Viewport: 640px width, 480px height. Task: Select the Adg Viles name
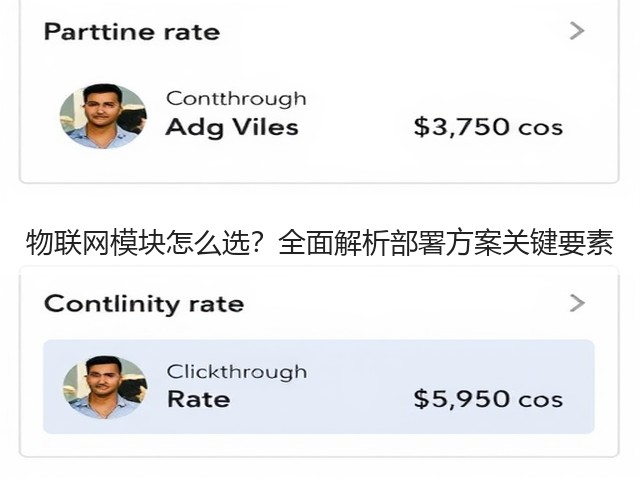[232, 127]
